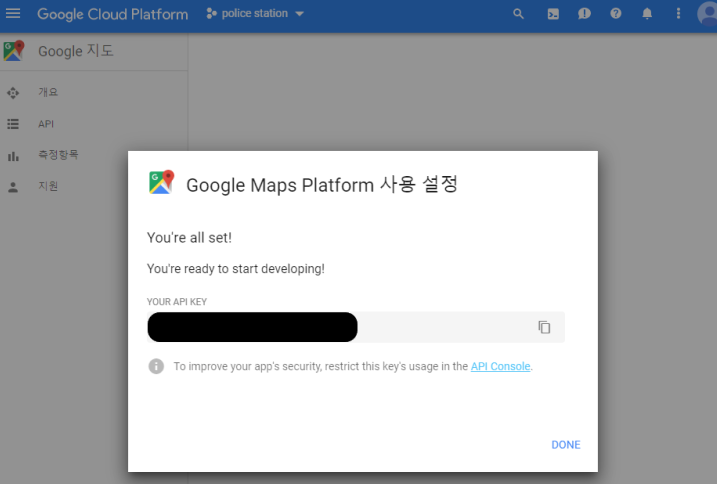Open the three-dot utilities menu
Screen dimensions: 717x484
pos(678,14)
